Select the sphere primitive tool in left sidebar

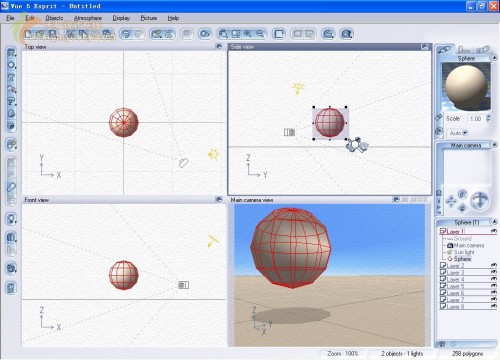[11, 65]
